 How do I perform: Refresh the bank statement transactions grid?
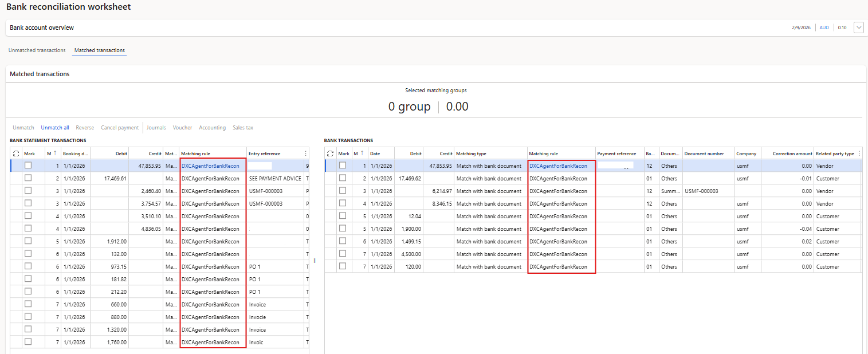(16, 154)
